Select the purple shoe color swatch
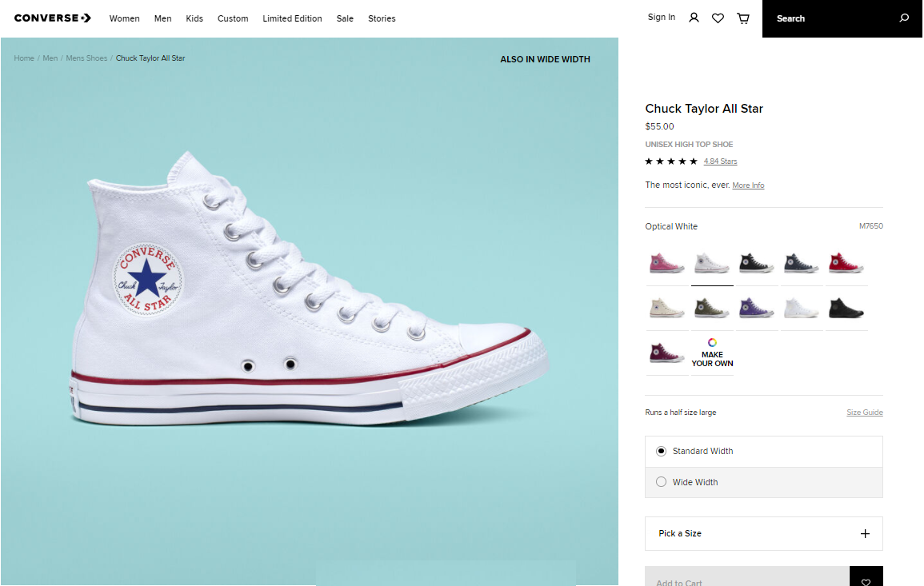 pos(757,308)
